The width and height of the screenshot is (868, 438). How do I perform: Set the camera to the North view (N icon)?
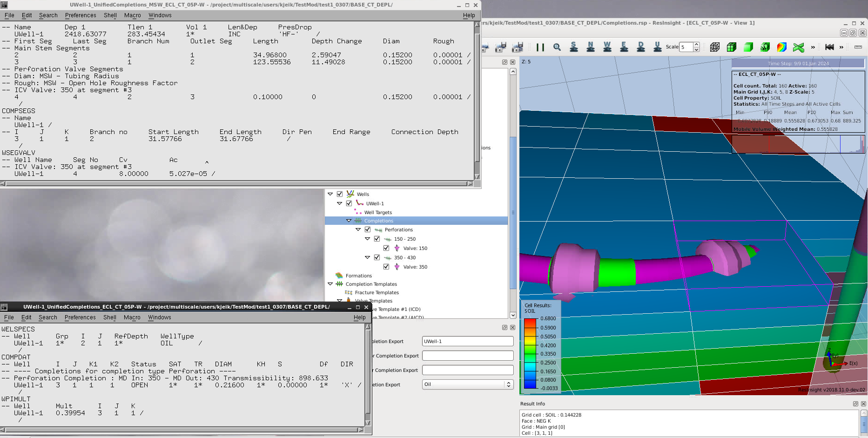591,47
